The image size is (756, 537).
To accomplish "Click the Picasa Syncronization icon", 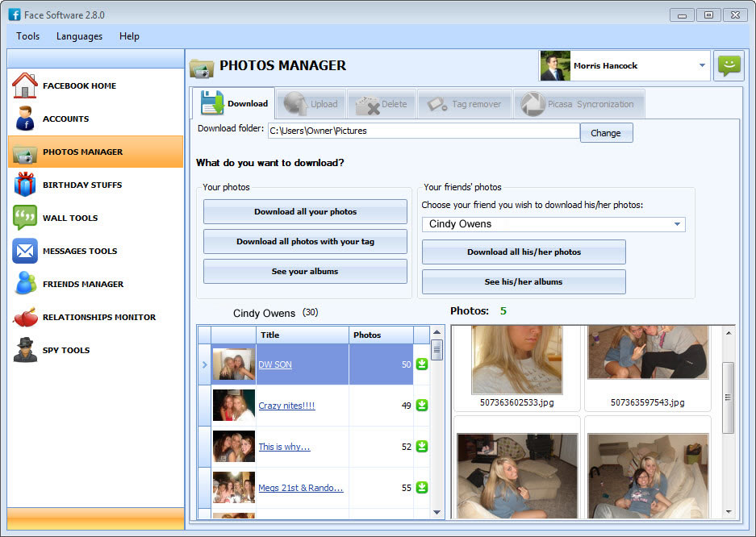I will tap(533, 103).
